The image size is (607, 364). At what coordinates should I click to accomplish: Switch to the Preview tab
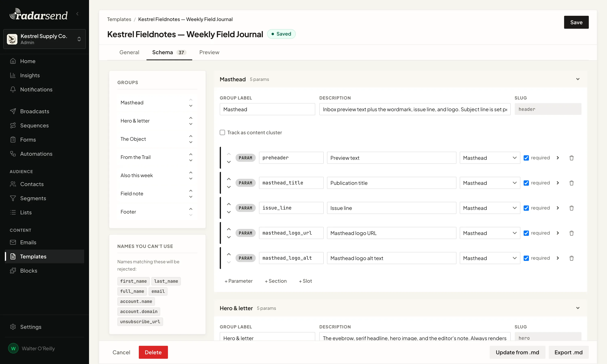click(209, 52)
